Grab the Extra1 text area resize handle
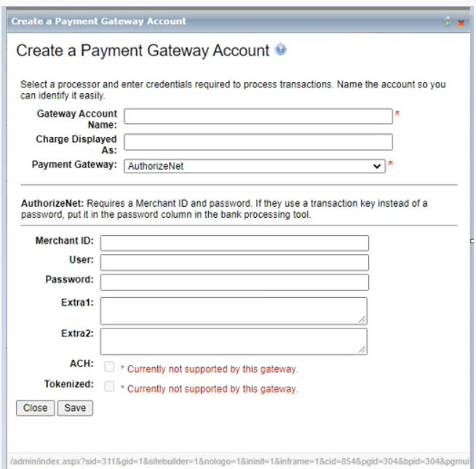This screenshot has height=469, width=476. pyautogui.click(x=362, y=319)
